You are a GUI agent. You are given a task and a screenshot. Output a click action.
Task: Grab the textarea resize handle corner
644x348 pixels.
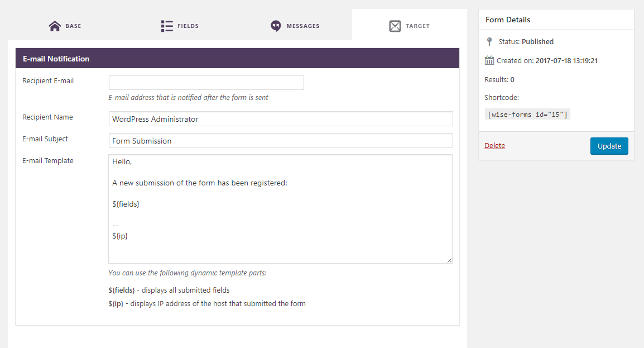tap(449, 260)
